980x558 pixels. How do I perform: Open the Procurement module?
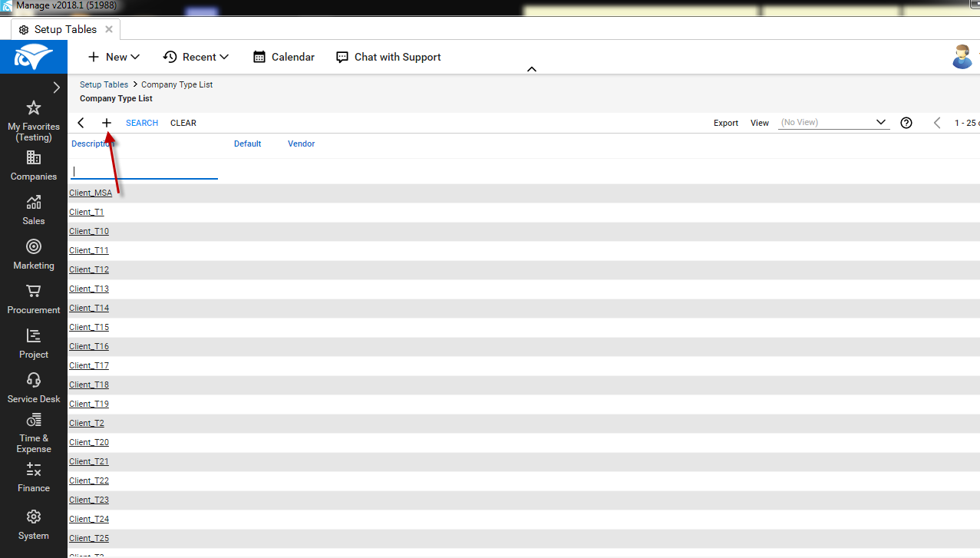coord(34,299)
